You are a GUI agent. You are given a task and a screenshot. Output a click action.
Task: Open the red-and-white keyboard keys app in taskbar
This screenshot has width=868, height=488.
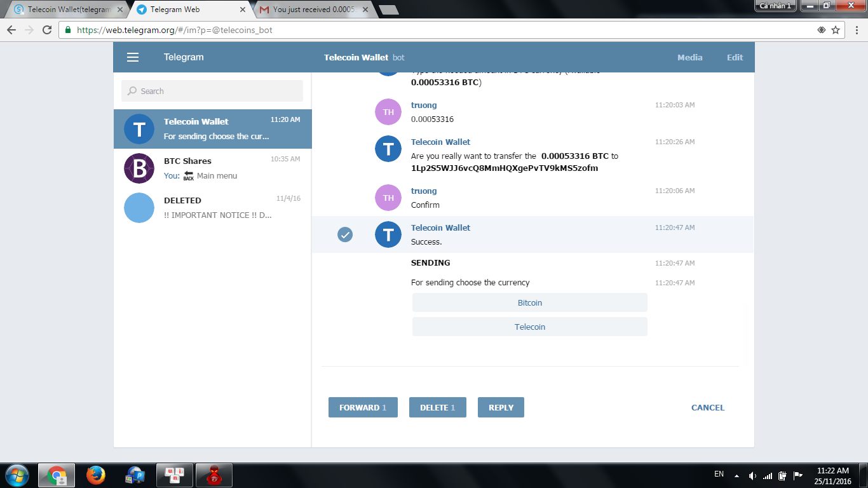(175, 475)
